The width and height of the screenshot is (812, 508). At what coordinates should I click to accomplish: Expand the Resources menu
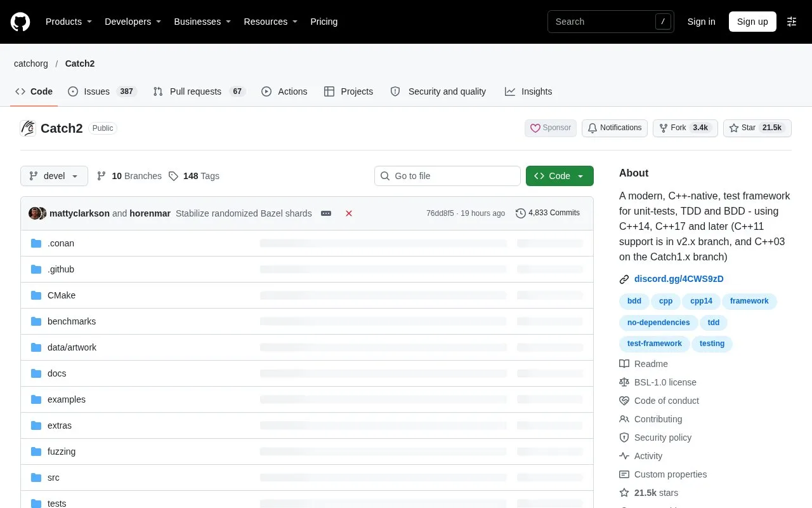click(270, 22)
